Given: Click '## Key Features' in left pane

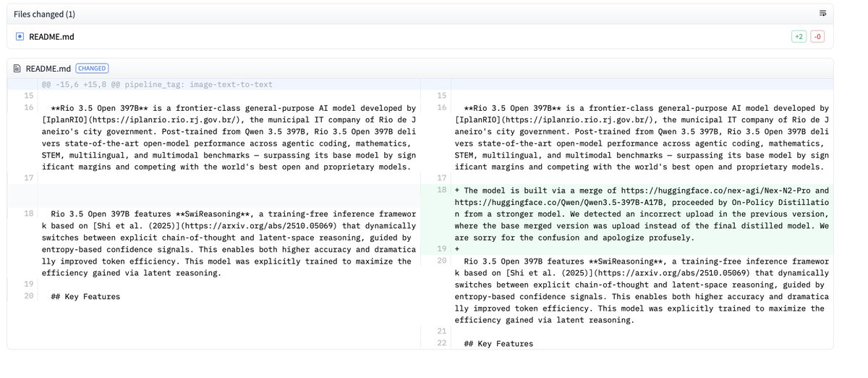Looking at the screenshot, I should [86, 297].
